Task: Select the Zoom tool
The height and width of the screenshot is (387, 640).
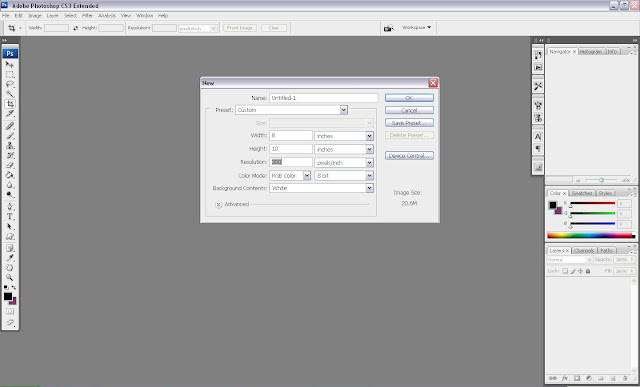Action: (10, 278)
